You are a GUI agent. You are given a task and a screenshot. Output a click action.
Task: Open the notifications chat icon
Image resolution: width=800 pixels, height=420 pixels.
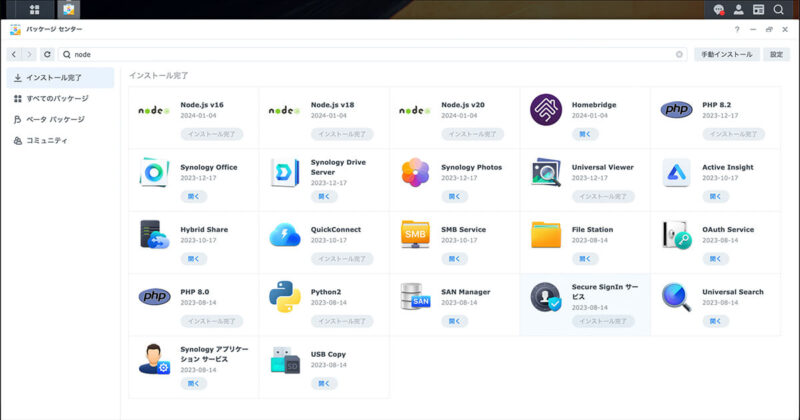pyautogui.click(x=718, y=9)
